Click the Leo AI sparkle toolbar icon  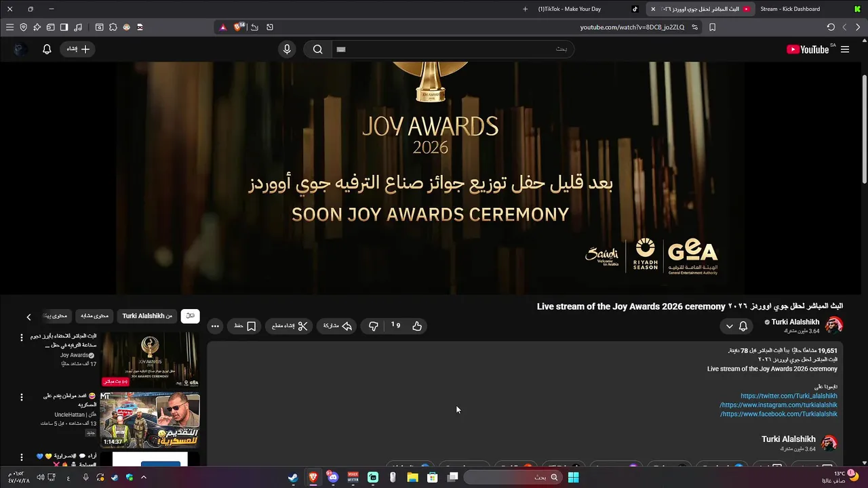click(x=37, y=27)
